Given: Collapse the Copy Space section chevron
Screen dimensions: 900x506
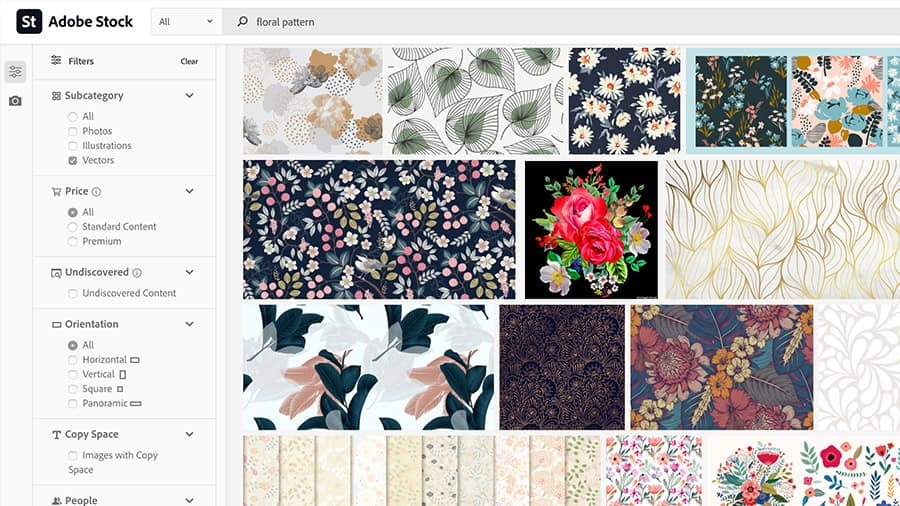Looking at the screenshot, I should click(189, 434).
